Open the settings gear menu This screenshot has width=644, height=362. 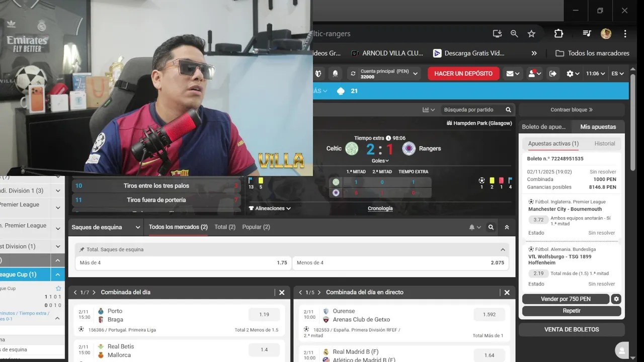point(573,73)
